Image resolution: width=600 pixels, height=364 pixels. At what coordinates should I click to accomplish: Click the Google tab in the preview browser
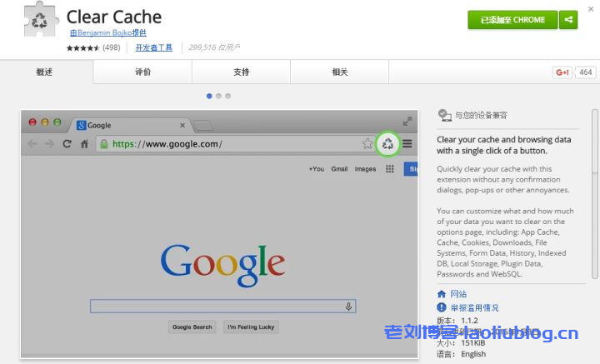[x=129, y=125]
